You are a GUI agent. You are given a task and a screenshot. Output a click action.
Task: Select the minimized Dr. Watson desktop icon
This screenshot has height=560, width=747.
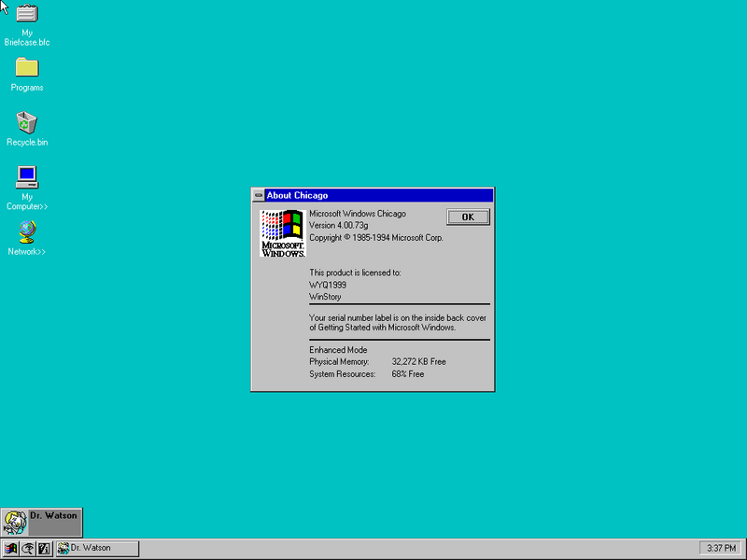tap(41, 523)
